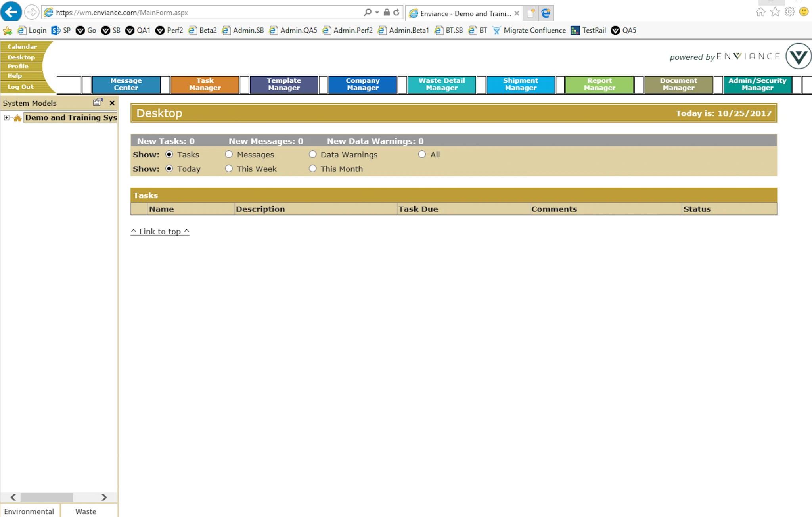Click the security lock icon in address bar
The height and width of the screenshot is (517, 812).
point(387,12)
